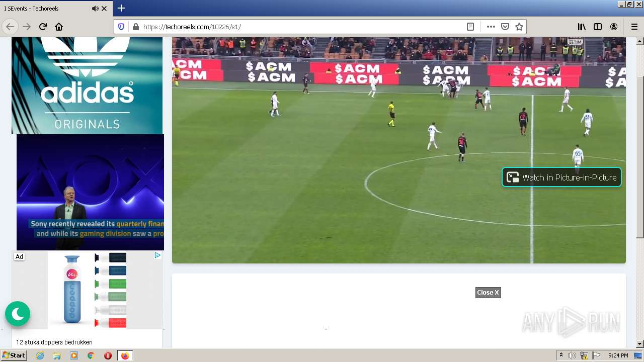Show sidebars button
644x362 pixels.
(x=598, y=27)
